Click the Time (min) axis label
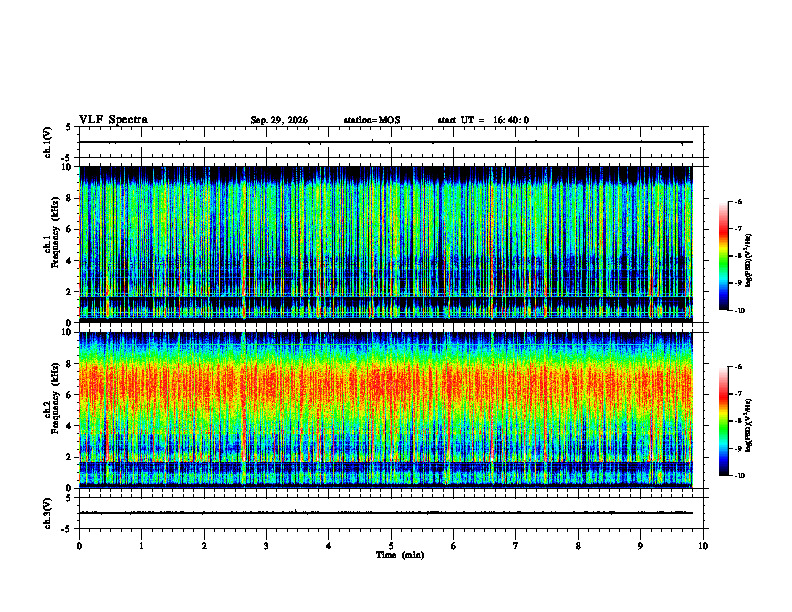Screen dimensions: 792x612 click(x=400, y=555)
